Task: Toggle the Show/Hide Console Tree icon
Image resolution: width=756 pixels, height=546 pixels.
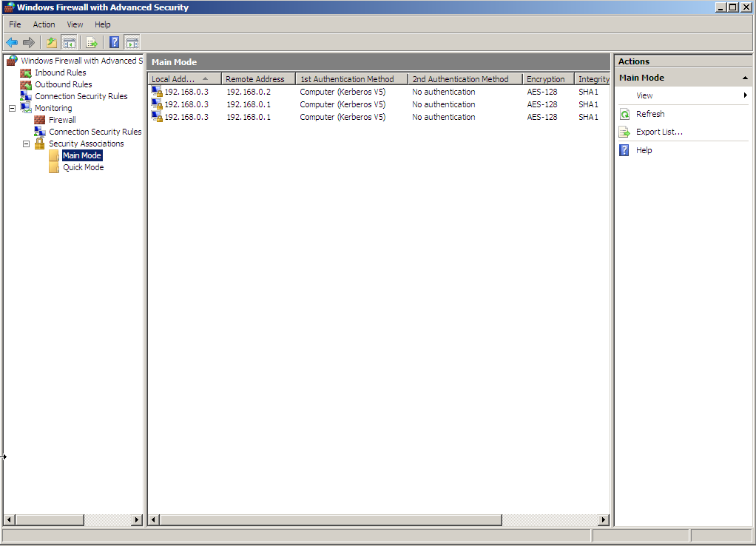Action: coord(70,42)
